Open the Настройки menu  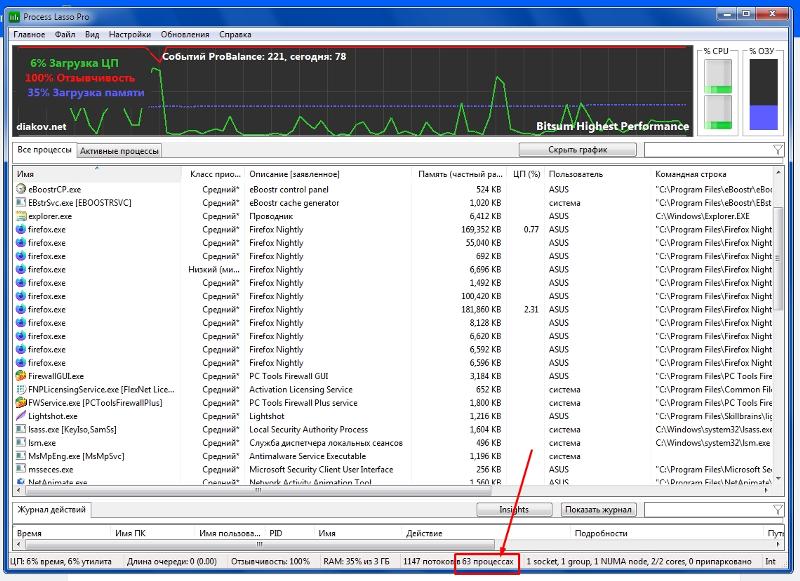130,34
